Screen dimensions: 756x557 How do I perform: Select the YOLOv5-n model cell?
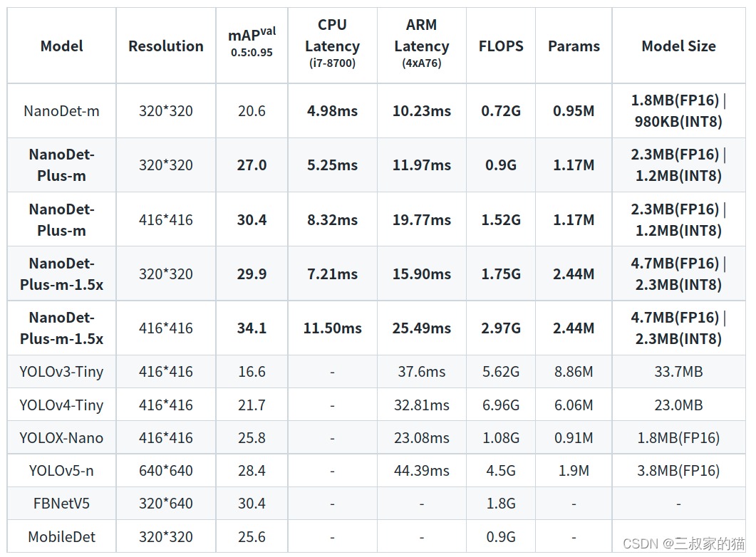[62, 471]
